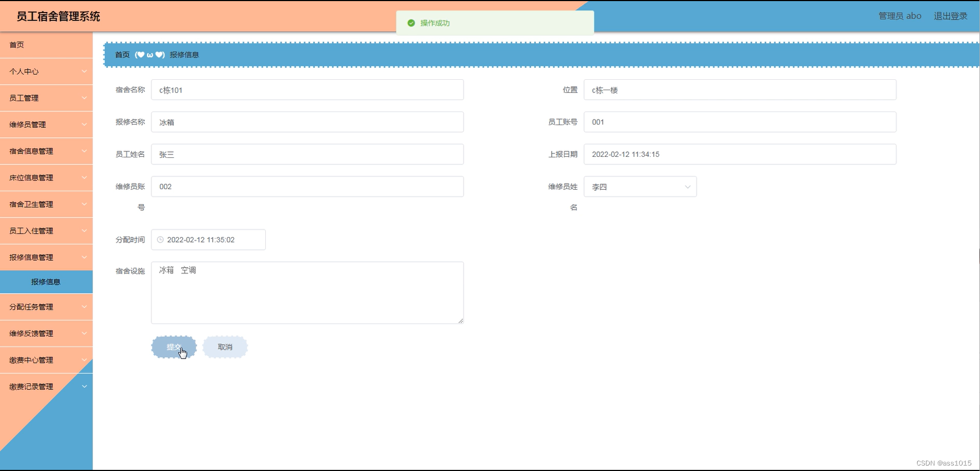Focus the 员工账号 input field

740,122
